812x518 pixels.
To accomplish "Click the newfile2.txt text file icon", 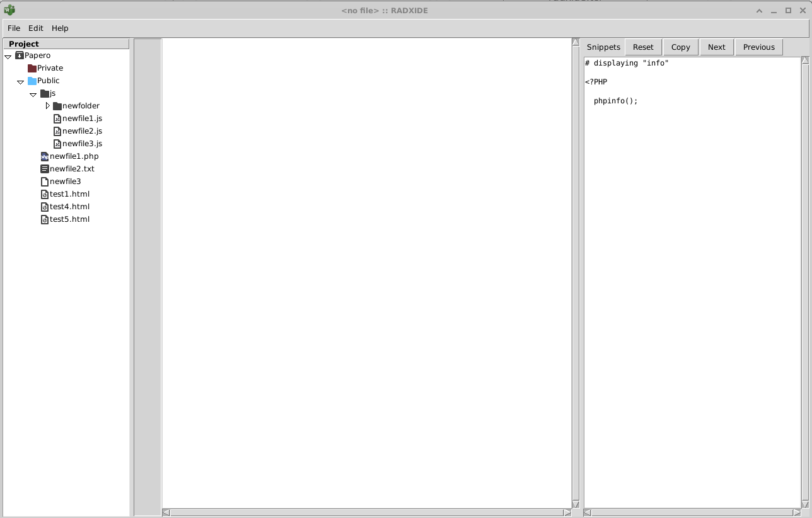I will tap(44, 169).
